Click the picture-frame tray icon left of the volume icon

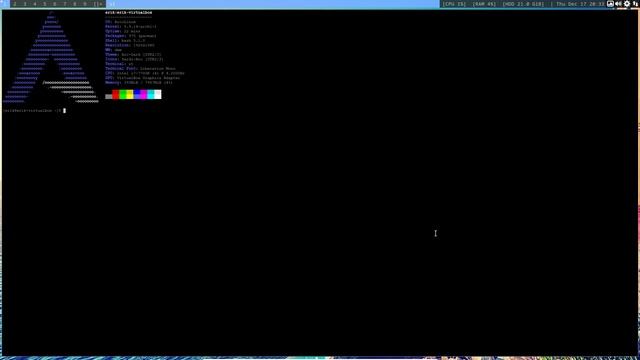click(610, 4)
